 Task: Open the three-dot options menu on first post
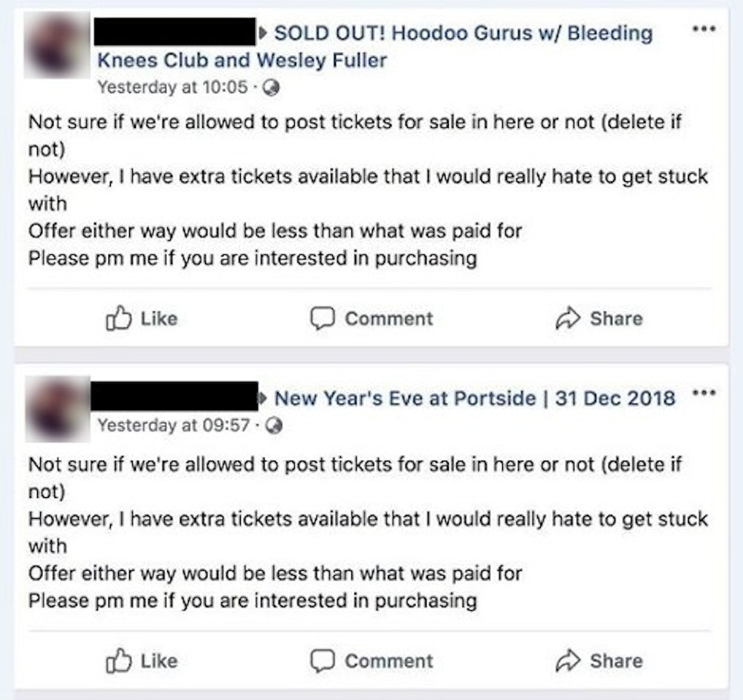[702, 30]
